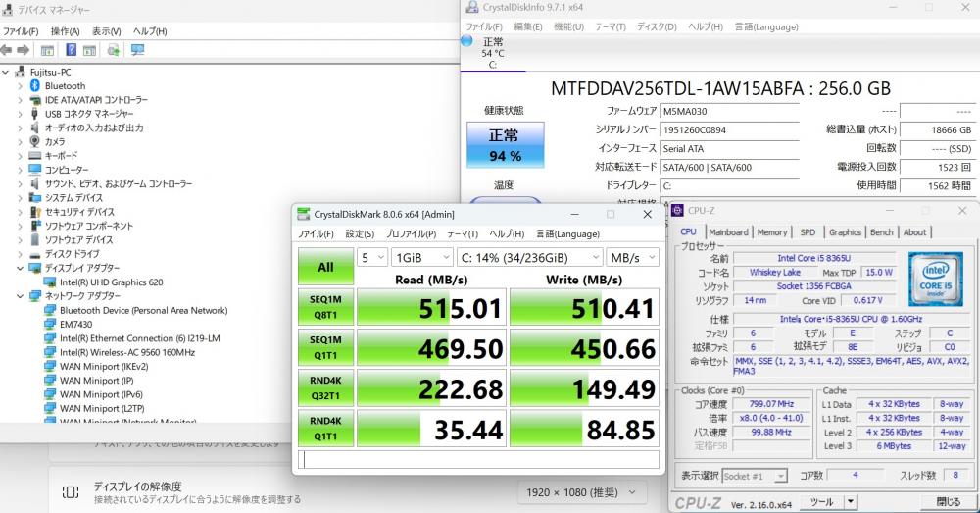Select WAN Miniport (IKEv2) entry
This screenshot has width=980, height=513.
(104, 367)
